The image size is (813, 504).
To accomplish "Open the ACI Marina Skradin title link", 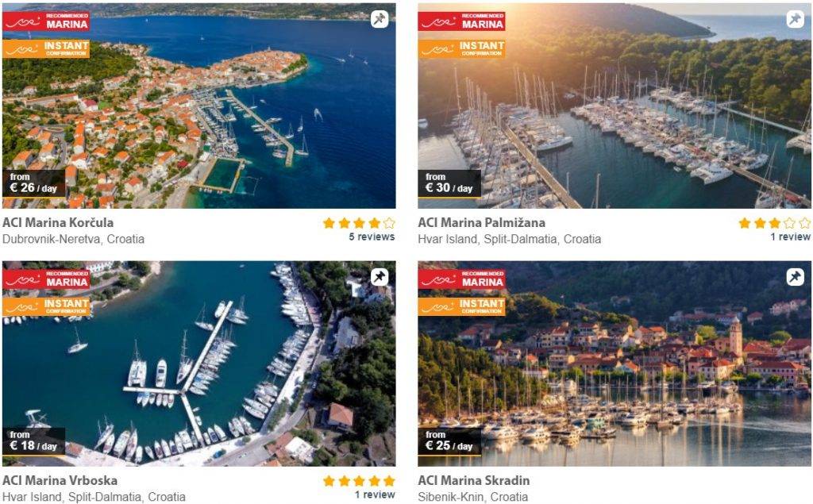I will (474, 480).
